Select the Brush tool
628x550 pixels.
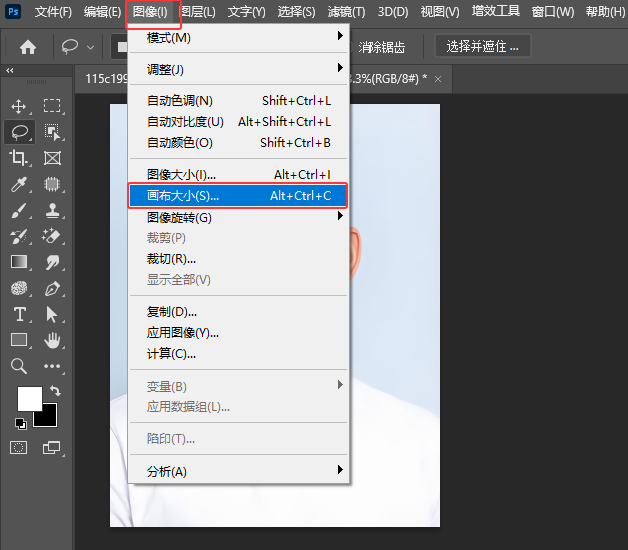(18, 210)
